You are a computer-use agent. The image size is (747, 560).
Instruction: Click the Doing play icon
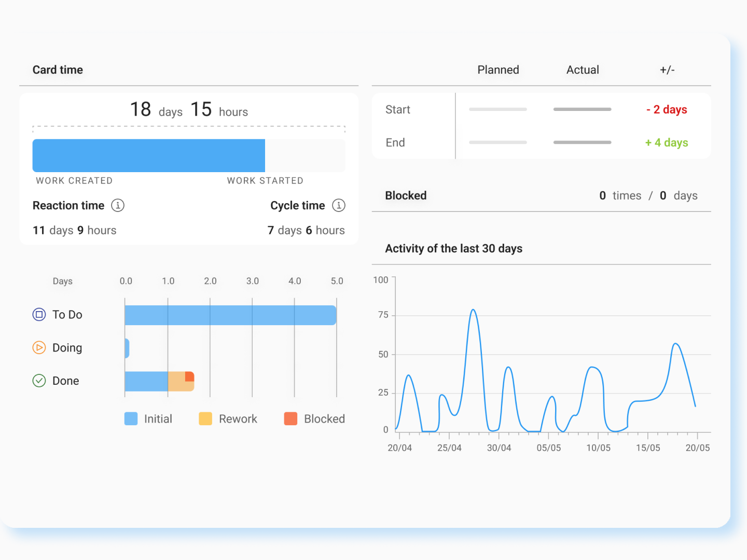click(39, 348)
